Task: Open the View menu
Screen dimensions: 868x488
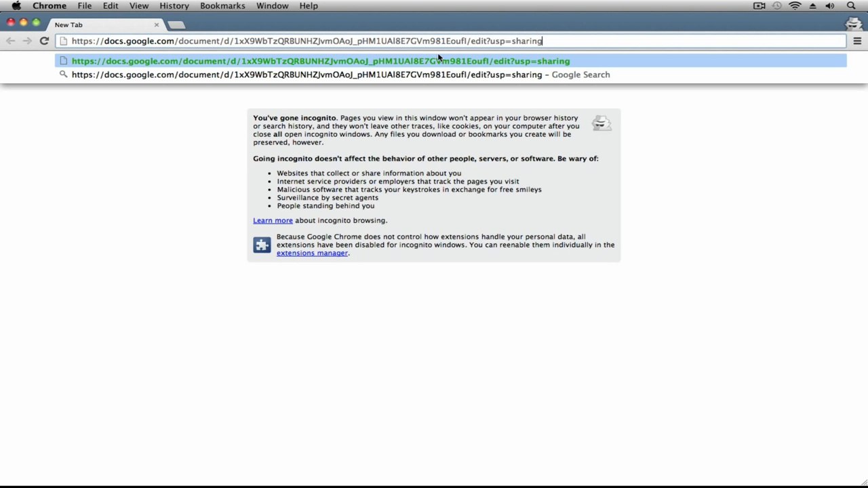Action: pos(139,6)
